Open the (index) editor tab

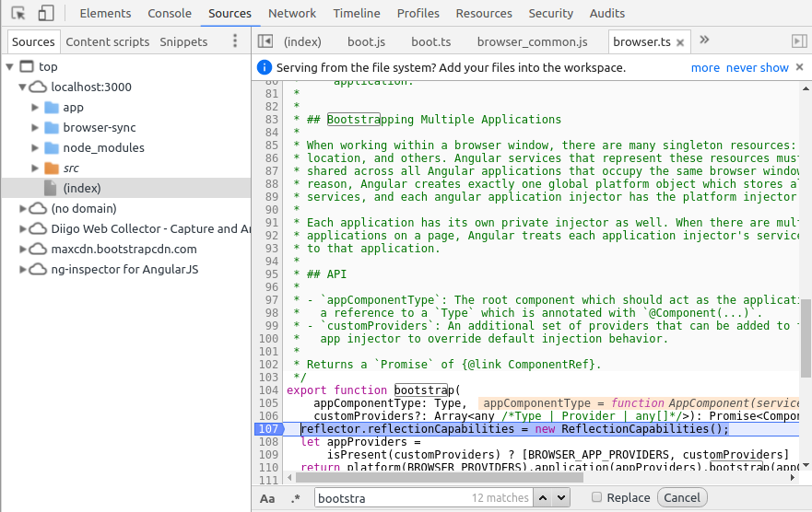(x=302, y=41)
